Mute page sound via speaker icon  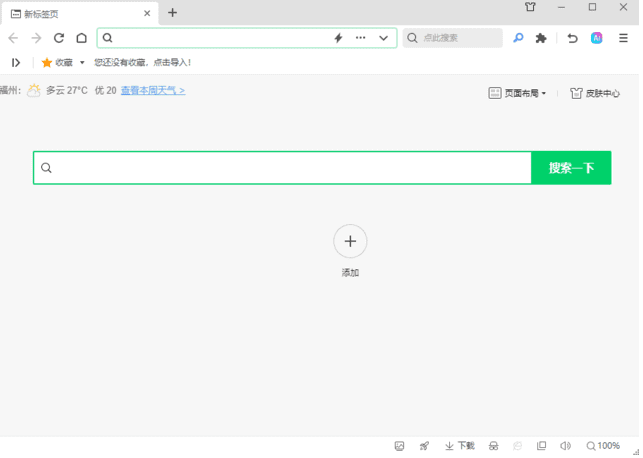coord(565,446)
